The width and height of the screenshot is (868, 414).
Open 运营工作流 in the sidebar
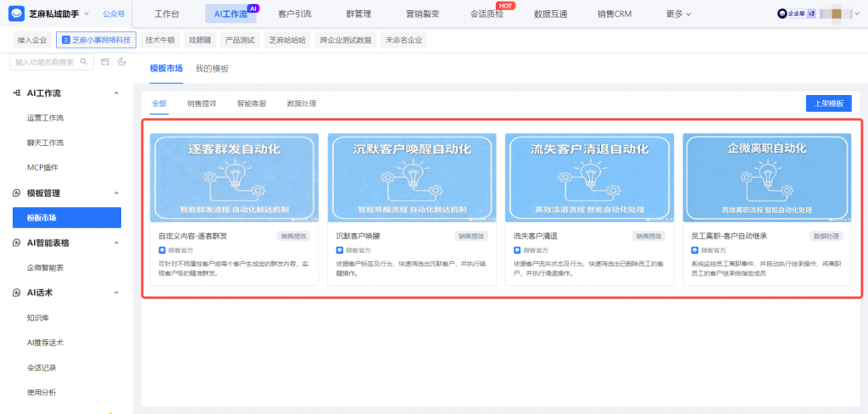[x=46, y=118]
